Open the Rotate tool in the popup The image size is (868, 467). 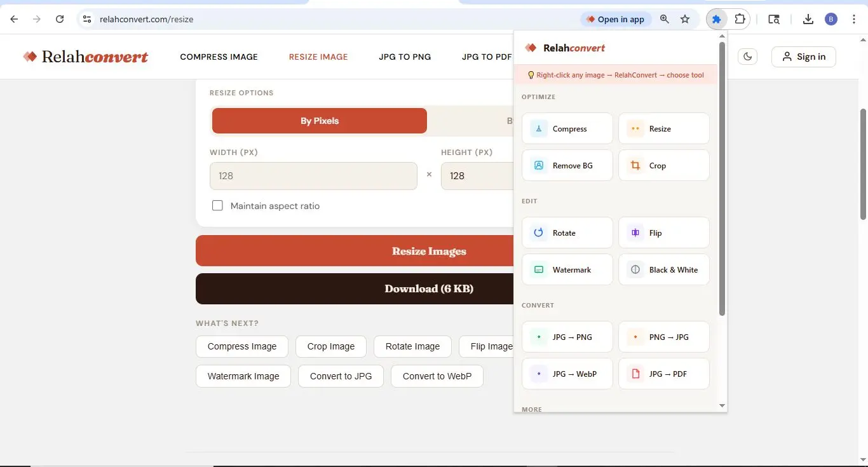click(x=567, y=233)
